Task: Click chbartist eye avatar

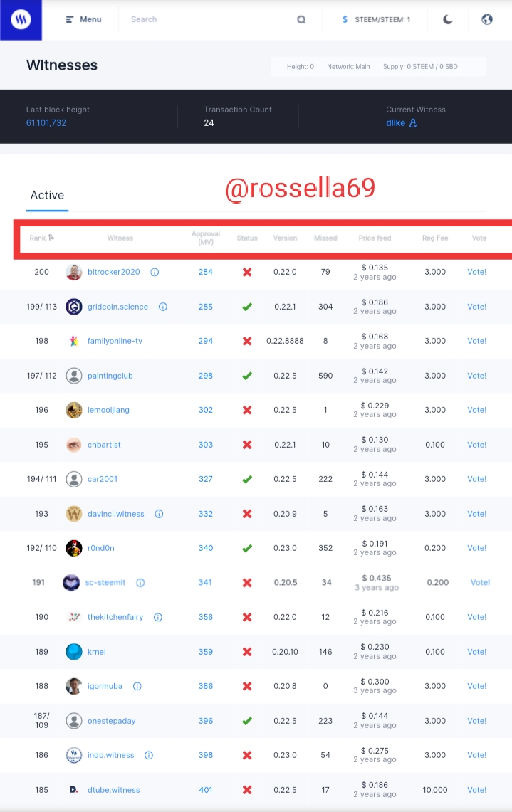Action: (x=74, y=445)
